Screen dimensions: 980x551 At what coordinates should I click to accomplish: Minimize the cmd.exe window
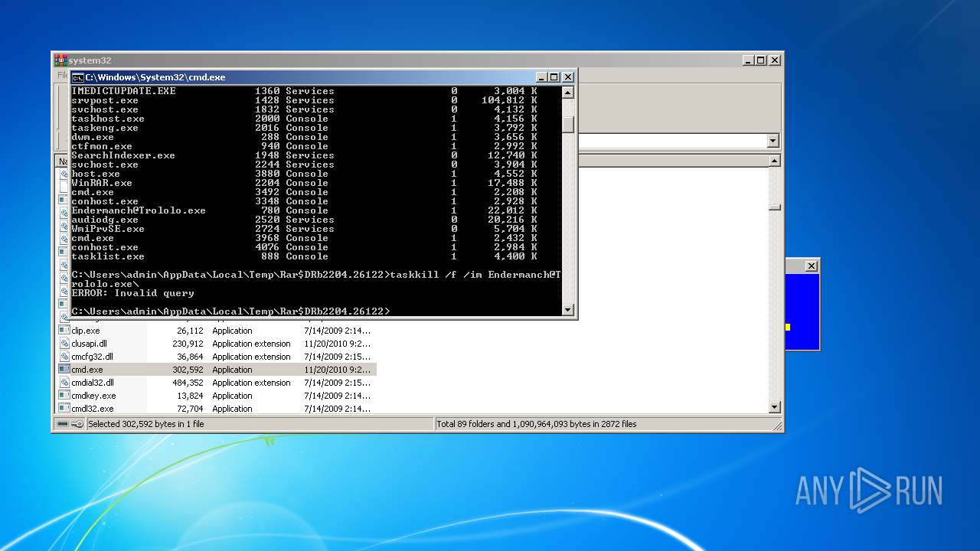pyautogui.click(x=542, y=77)
